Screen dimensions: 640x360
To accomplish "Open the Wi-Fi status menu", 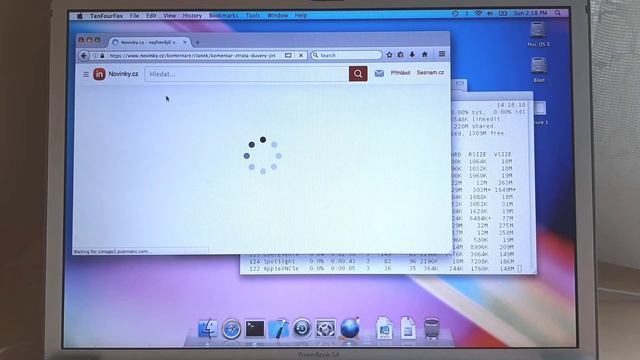I will coord(478,13).
